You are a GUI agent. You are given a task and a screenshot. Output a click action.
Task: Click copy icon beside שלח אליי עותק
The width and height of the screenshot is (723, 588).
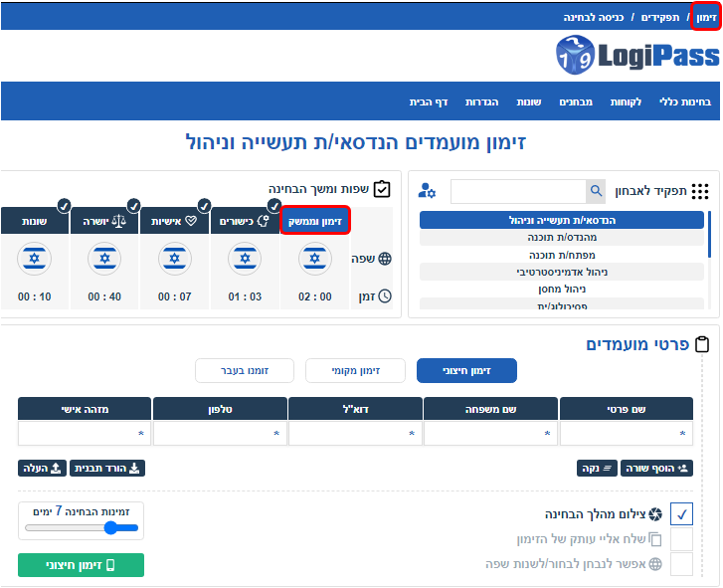pos(655,539)
